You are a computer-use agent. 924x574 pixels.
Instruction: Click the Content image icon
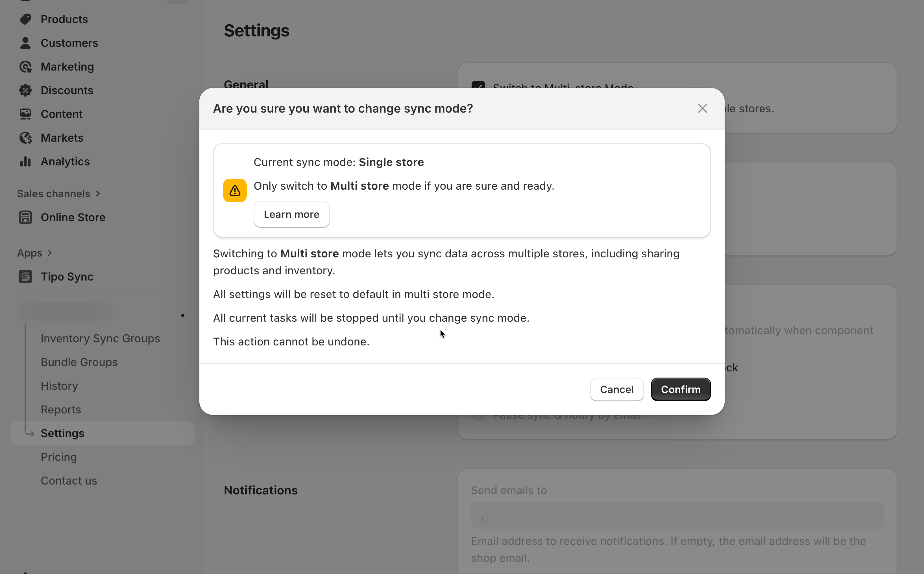click(25, 114)
